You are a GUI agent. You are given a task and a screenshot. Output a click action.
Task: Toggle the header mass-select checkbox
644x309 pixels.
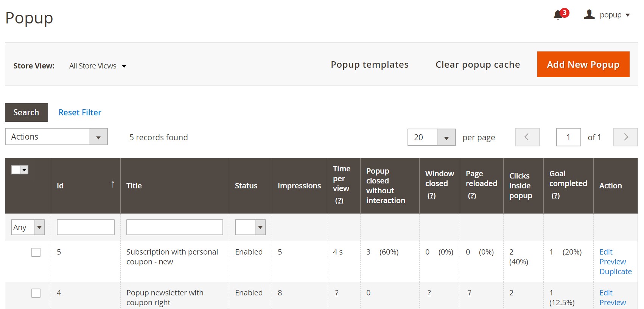point(16,170)
